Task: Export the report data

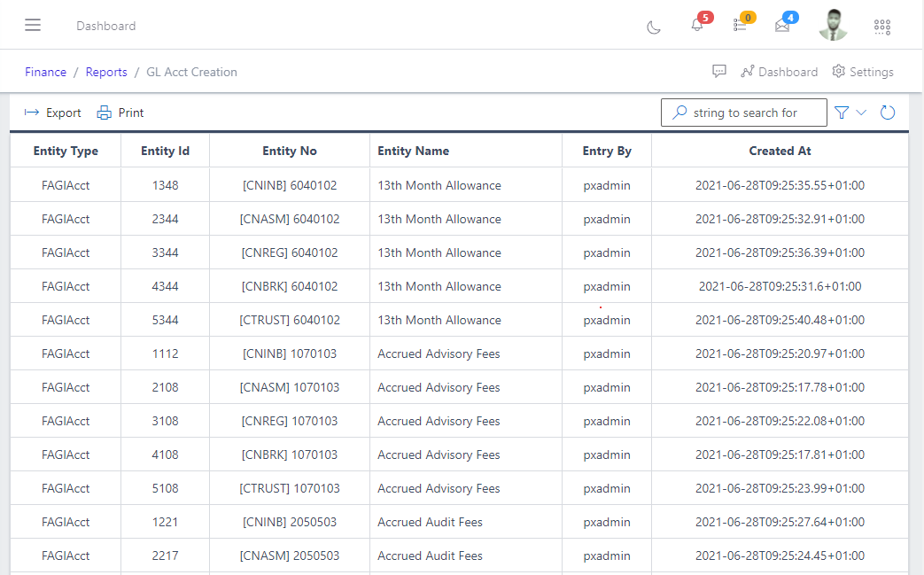Action: [51, 113]
